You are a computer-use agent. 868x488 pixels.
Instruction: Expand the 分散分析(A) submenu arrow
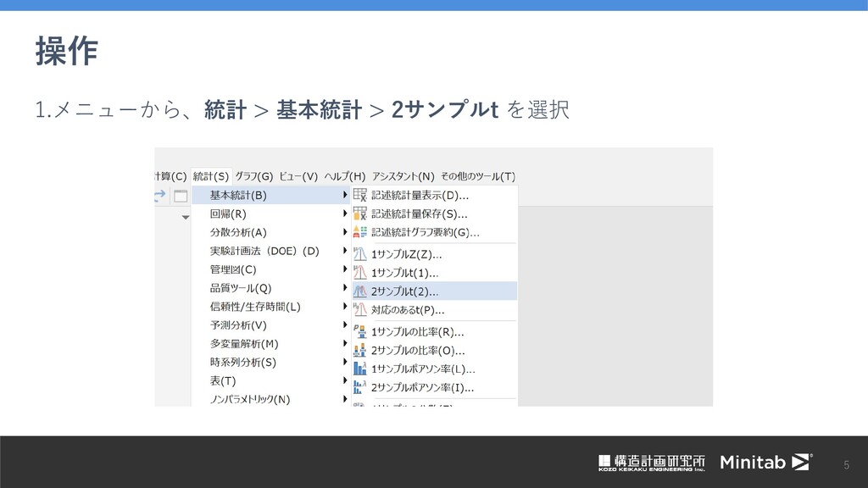(x=344, y=232)
